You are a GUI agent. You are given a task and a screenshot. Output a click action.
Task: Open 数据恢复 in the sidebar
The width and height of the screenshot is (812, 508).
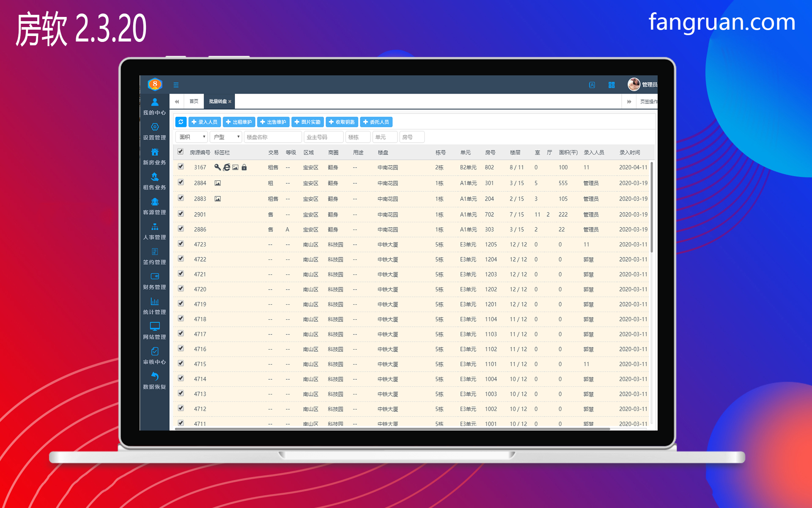[154, 380]
